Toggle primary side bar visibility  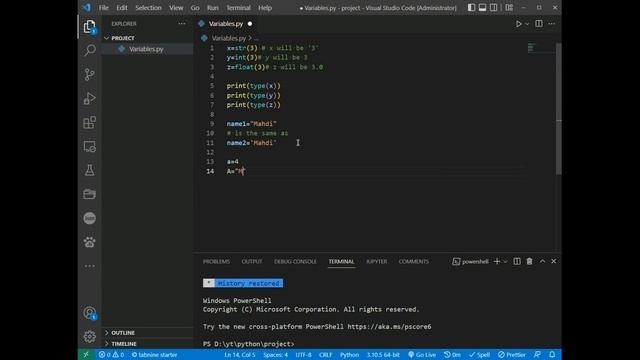point(471,8)
